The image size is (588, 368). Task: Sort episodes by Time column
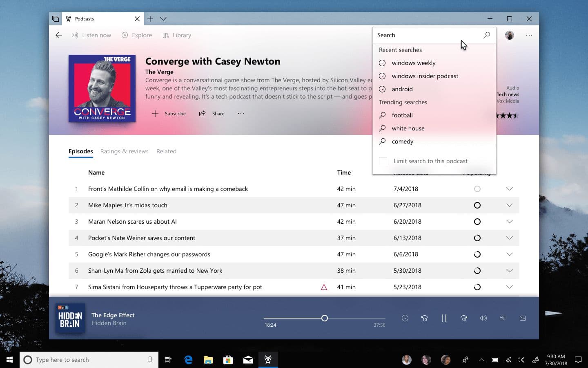tap(344, 173)
